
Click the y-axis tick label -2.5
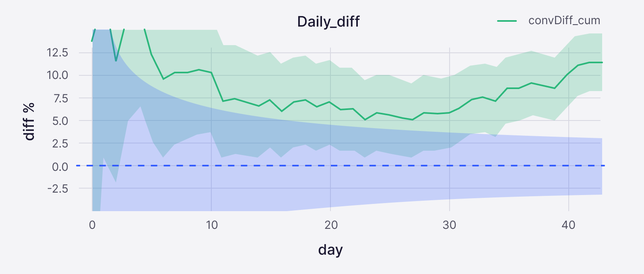(58, 189)
